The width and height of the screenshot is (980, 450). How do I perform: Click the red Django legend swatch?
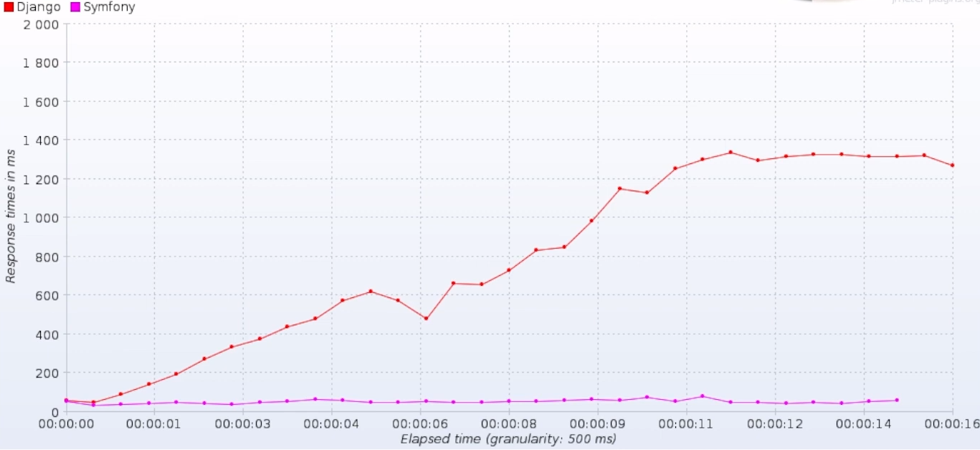pos(9,7)
